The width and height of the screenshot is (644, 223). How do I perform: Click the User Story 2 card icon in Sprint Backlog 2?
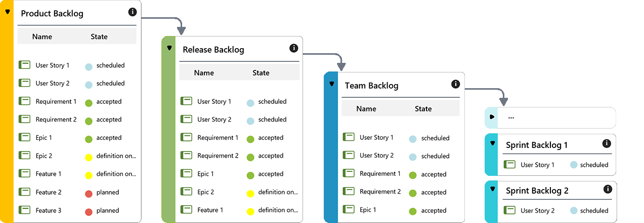click(x=510, y=210)
